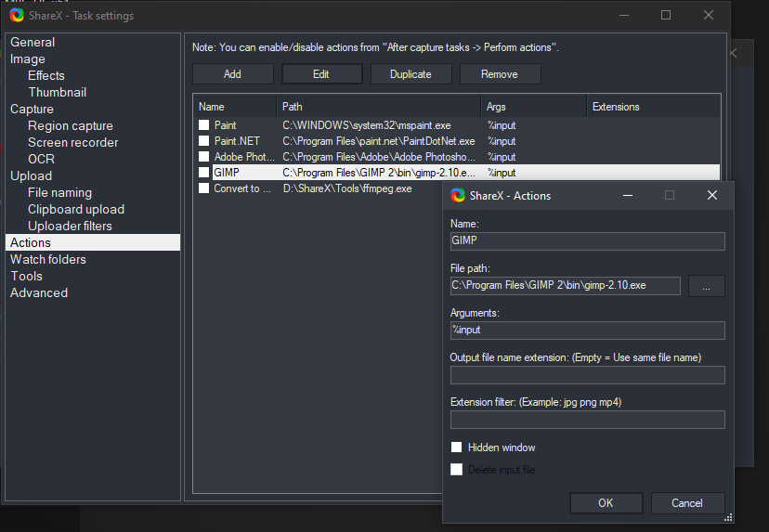Viewport: 769px width, 532px height.
Task: Click the Output file name extension field
Action: point(588,374)
